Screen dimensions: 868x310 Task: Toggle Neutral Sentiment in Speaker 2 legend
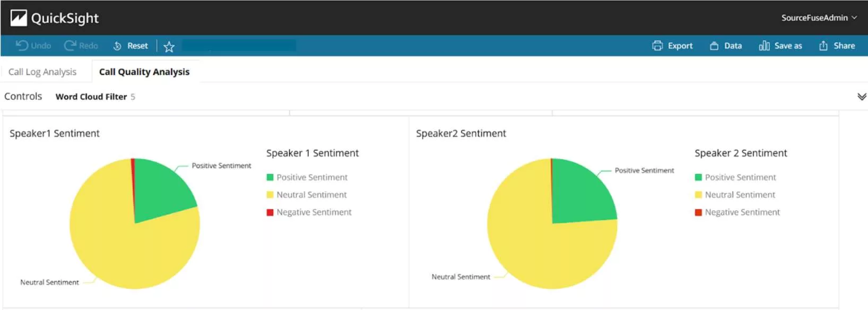pyautogui.click(x=735, y=195)
